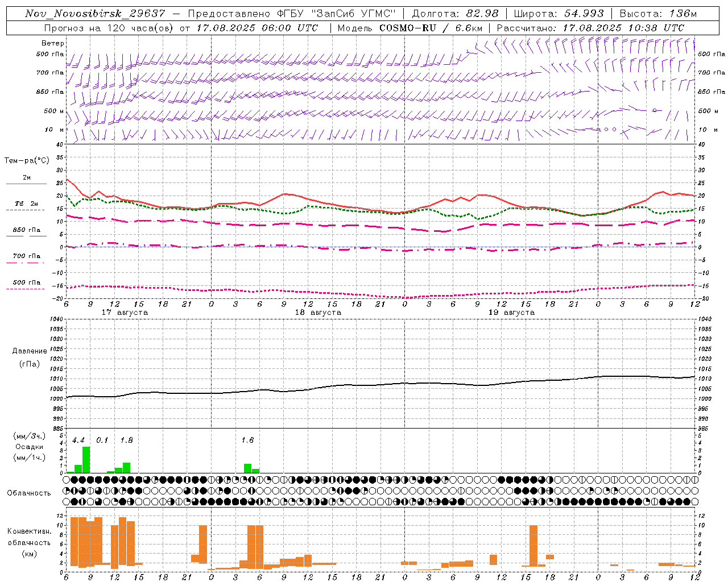
Task: Select the latitude value Широта: 54.993
Action: pos(559,14)
